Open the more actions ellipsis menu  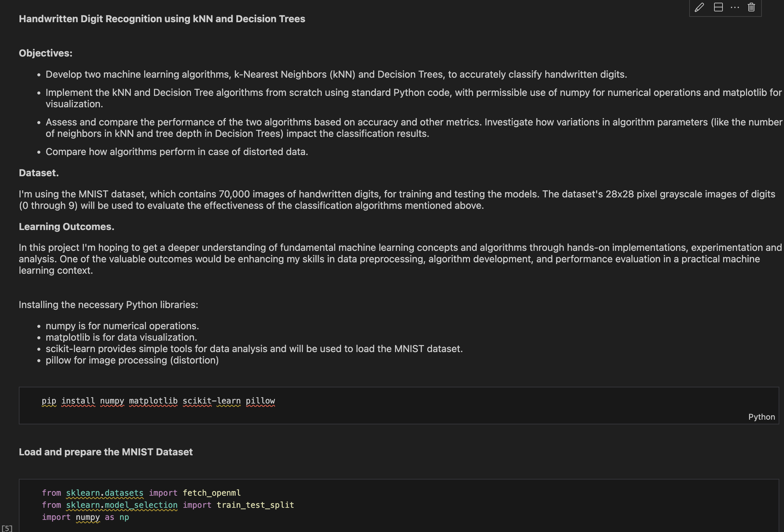pyautogui.click(x=735, y=7)
